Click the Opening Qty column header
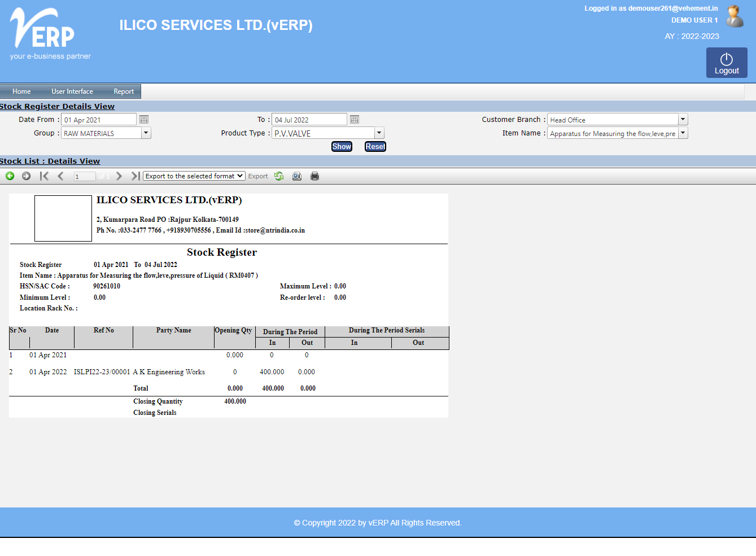The height and width of the screenshot is (556, 756). click(233, 330)
